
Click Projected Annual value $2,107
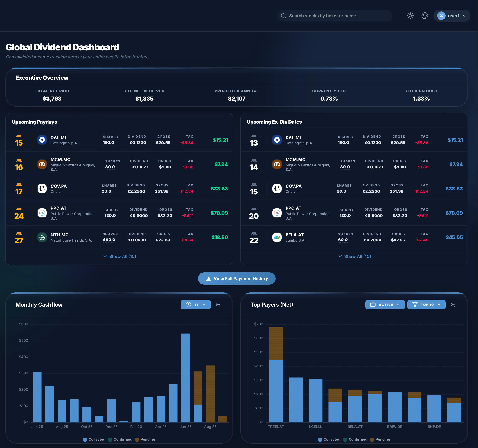pos(237,98)
